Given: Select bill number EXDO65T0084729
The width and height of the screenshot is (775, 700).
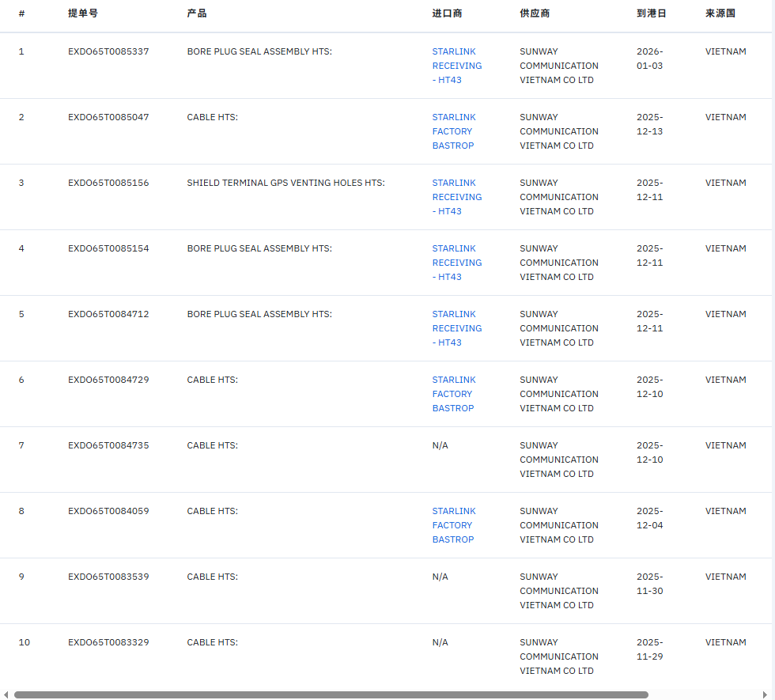Looking at the screenshot, I should click(108, 380).
